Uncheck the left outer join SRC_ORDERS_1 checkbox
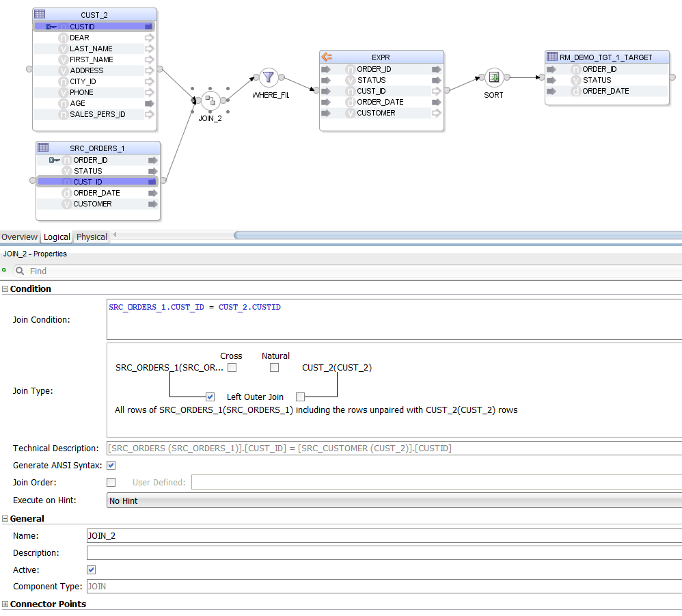Viewport: 682px width, 616px height. coord(210,397)
